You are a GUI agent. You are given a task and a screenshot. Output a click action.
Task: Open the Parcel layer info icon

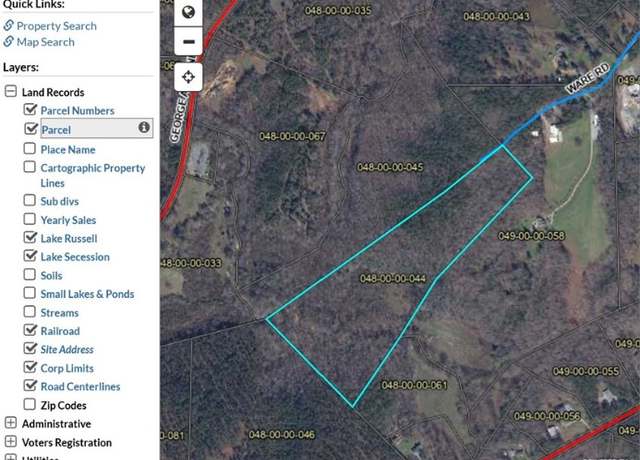(144, 127)
